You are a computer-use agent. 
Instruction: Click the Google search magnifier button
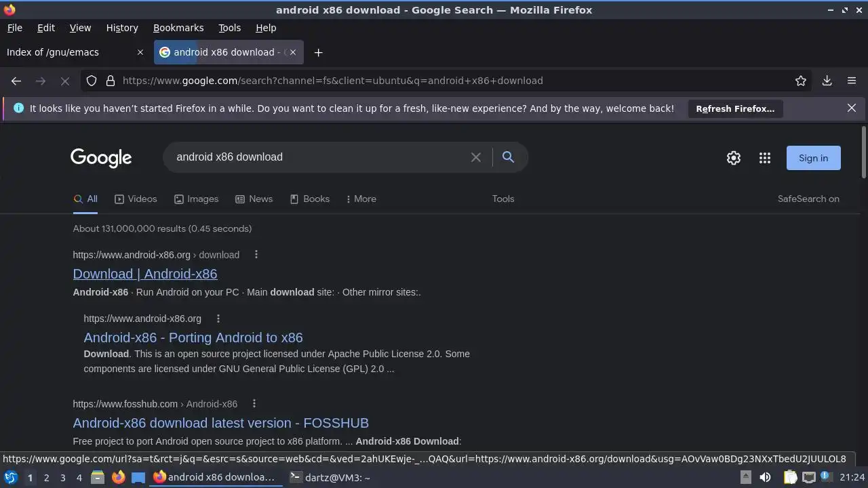508,157
